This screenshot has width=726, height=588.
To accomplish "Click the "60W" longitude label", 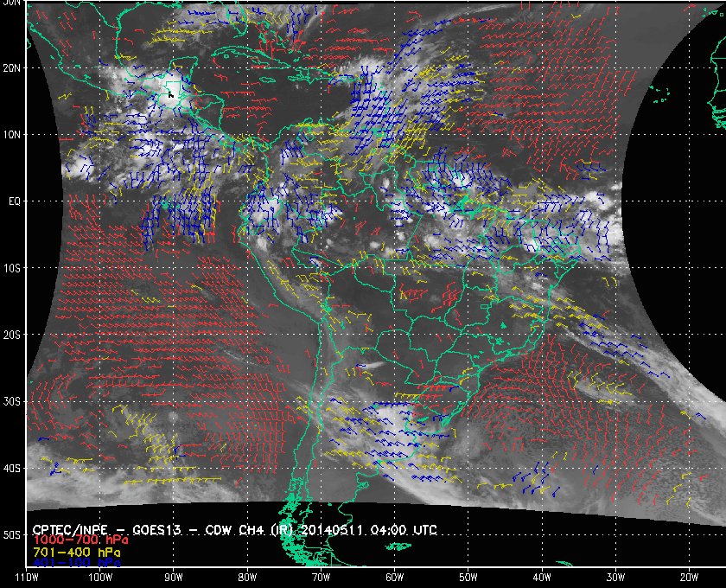I will (394, 578).
